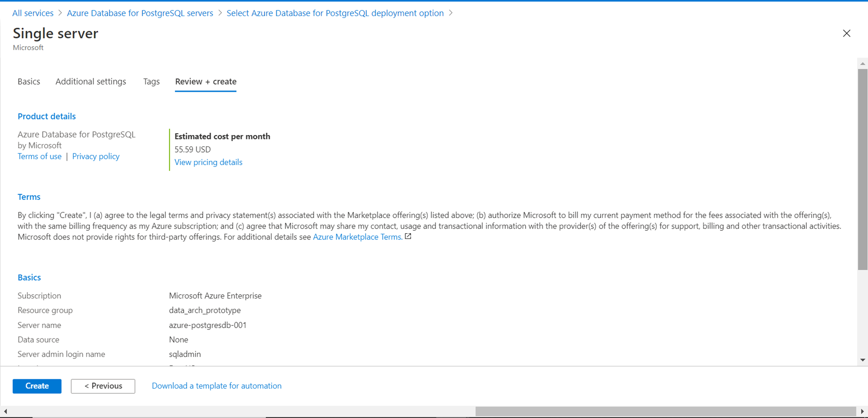Open View pricing details link
The image size is (868, 418).
[208, 162]
